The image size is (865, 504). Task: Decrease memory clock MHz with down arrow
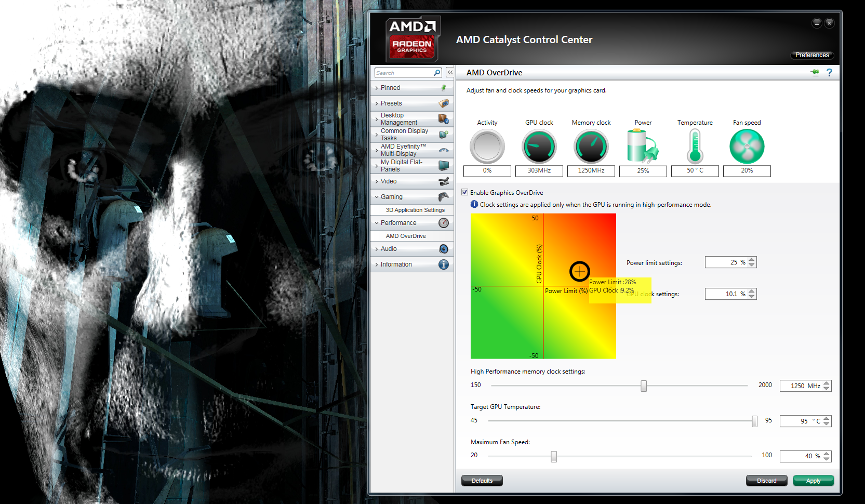827,388
